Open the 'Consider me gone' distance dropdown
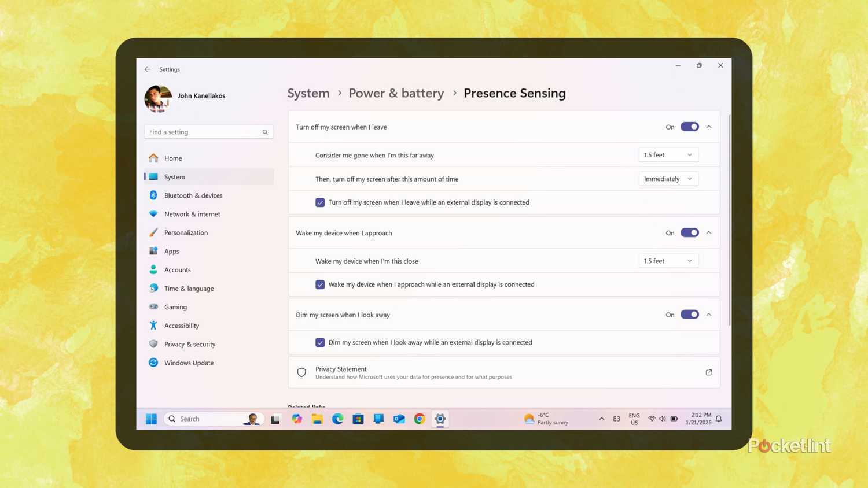Image resolution: width=868 pixels, height=488 pixels. click(x=668, y=154)
